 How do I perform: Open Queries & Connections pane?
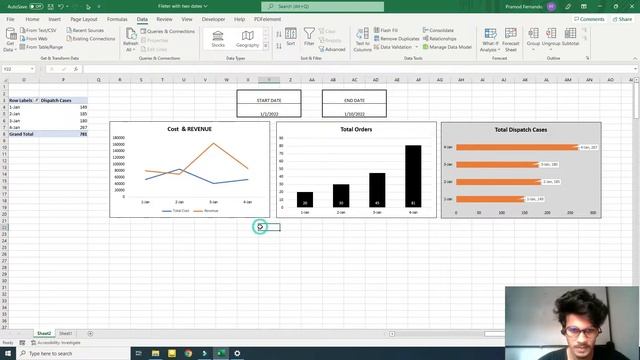(x=167, y=31)
